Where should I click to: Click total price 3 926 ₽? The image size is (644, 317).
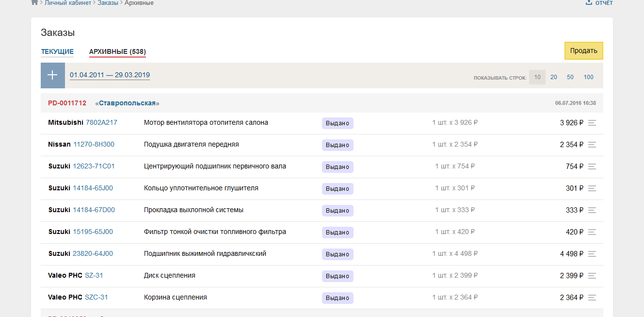[572, 123]
